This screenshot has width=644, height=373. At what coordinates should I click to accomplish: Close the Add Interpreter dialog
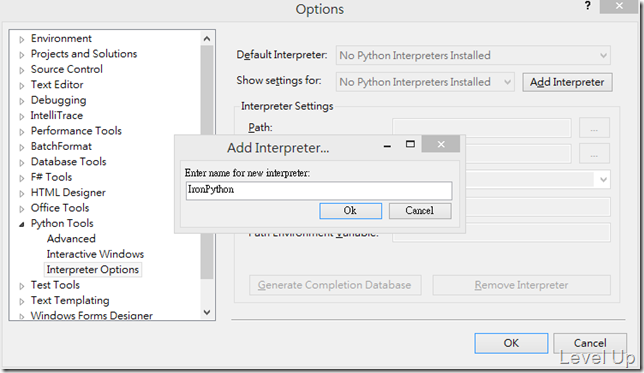coord(441,144)
